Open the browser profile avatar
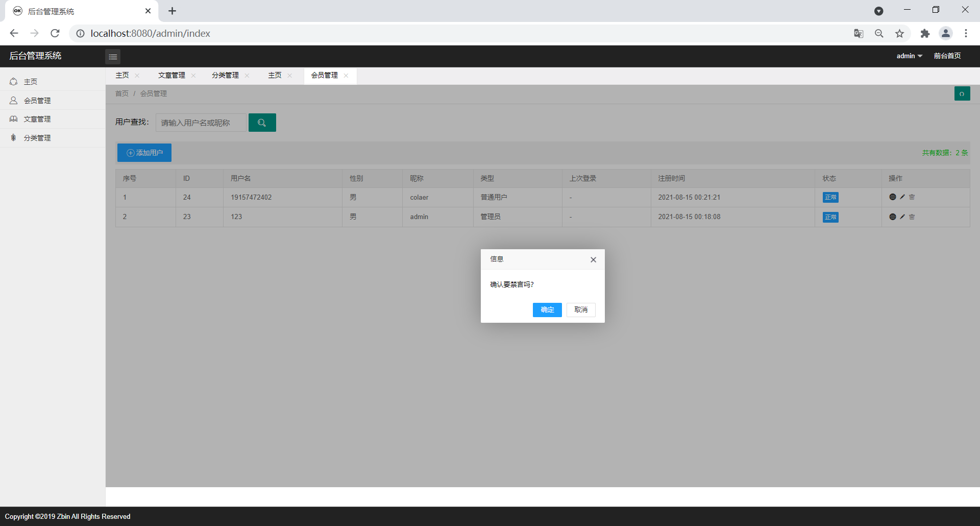 [946, 33]
